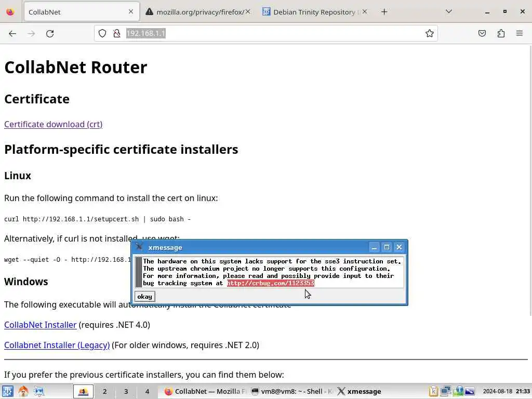Click the show desktop taskbar icon
This screenshot has width=532, height=399.
click(39, 391)
